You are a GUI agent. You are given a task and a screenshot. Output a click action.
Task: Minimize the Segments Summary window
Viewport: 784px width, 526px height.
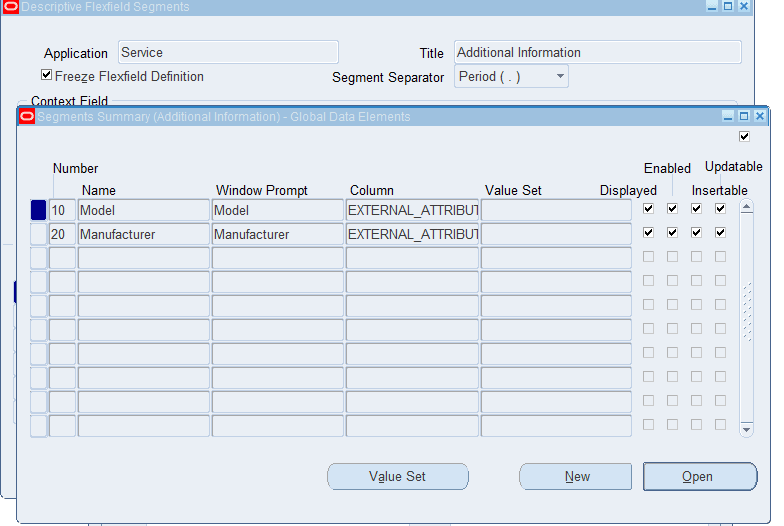728,116
